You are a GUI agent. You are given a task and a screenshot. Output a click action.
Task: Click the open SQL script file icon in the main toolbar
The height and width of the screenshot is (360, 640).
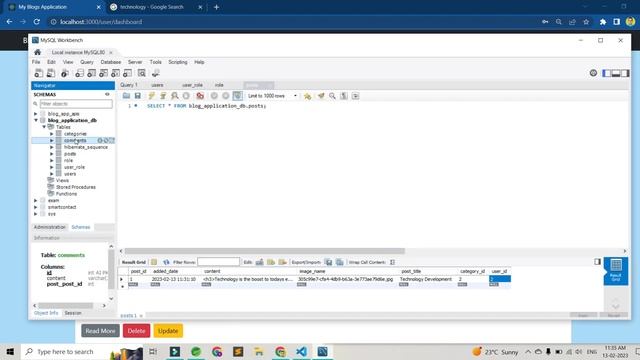point(51,73)
